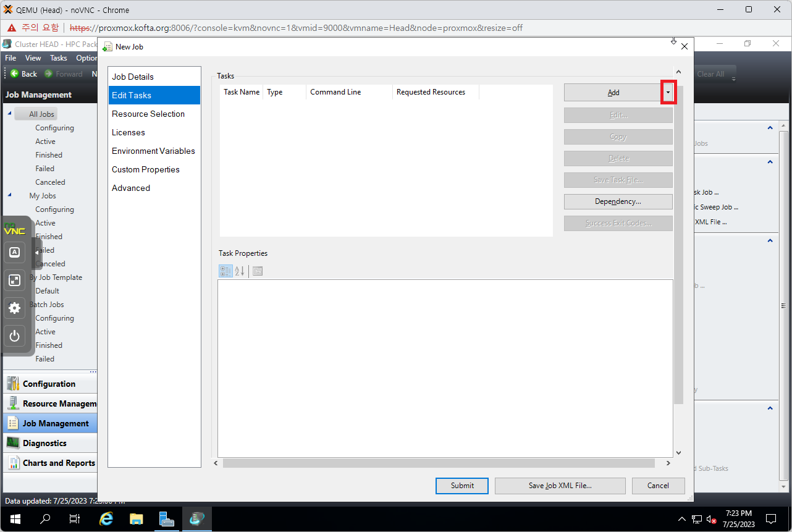Open the Add task dropdown arrow
Screen dimensions: 792x532
point(667,93)
